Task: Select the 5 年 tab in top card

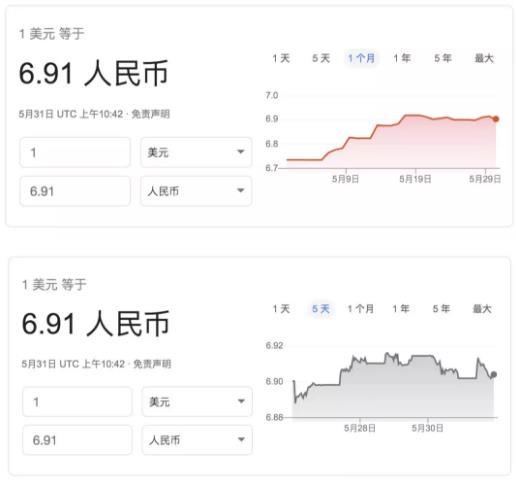Action: [443, 58]
